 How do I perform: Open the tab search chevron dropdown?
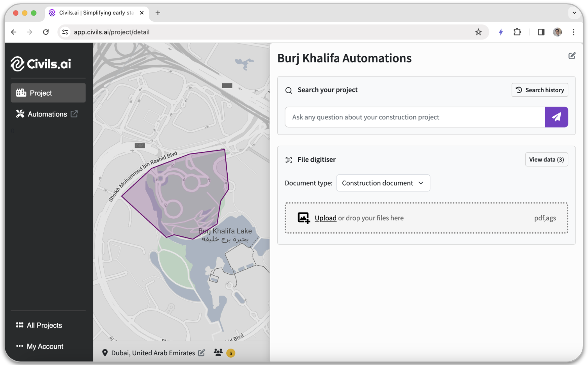click(574, 13)
